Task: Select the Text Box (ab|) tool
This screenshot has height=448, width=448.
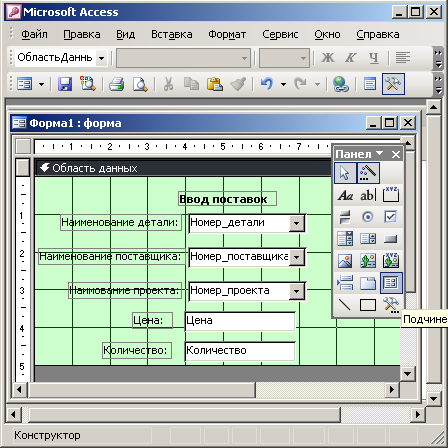Action: click(368, 195)
